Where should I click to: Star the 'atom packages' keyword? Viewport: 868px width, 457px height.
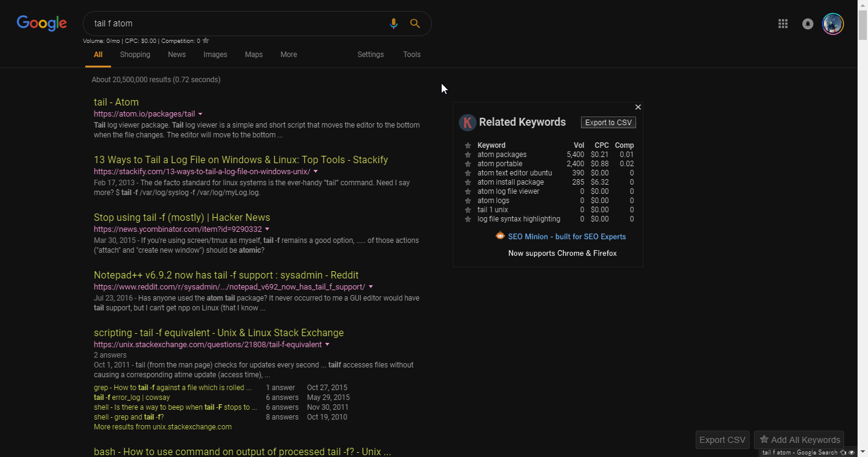pyautogui.click(x=468, y=155)
